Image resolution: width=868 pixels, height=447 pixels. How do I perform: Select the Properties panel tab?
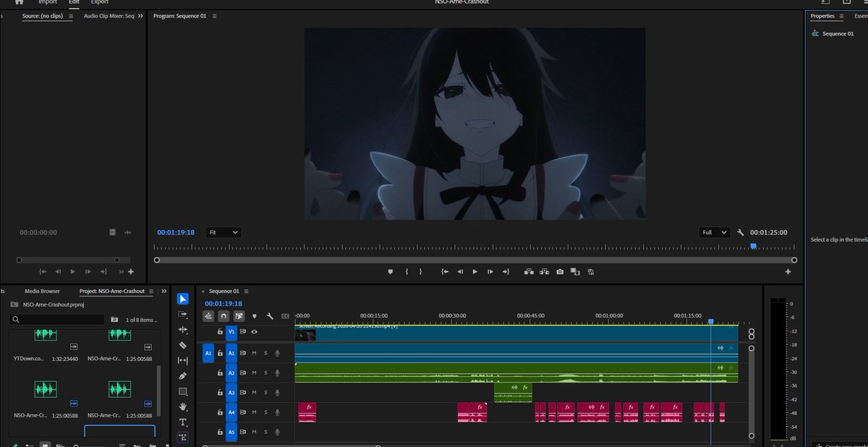click(x=822, y=16)
